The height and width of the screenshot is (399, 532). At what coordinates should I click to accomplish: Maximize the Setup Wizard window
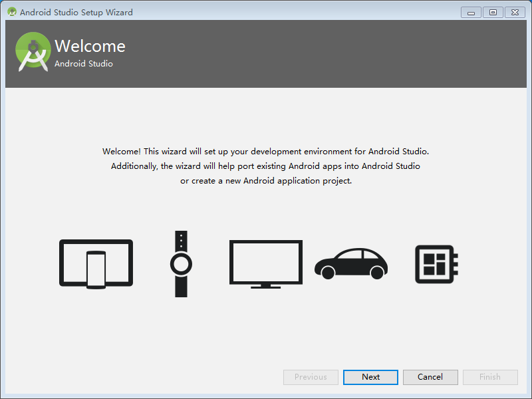point(493,13)
